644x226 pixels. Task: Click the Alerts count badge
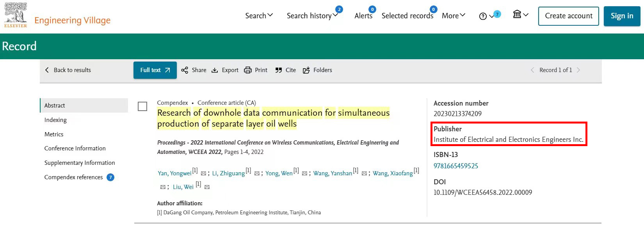click(372, 9)
